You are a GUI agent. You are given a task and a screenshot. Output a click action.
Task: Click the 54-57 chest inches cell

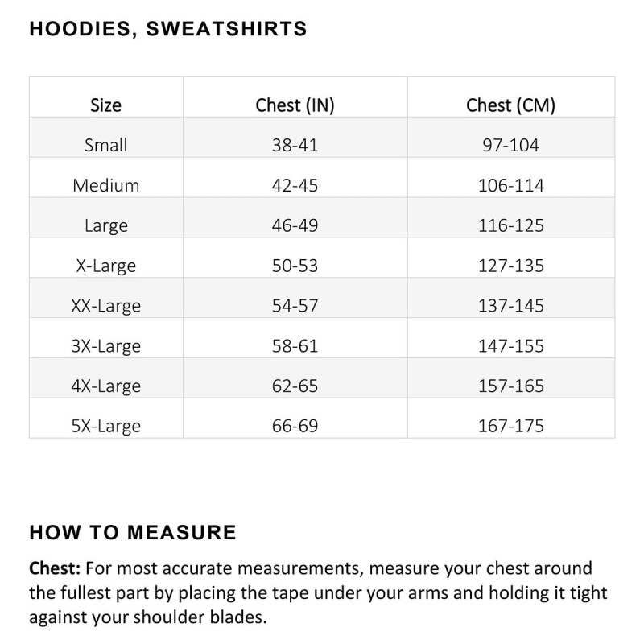(x=295, y=307)
